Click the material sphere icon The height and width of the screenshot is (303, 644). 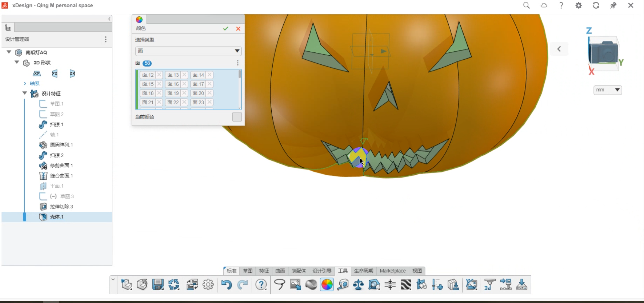(x=311, y=284)
